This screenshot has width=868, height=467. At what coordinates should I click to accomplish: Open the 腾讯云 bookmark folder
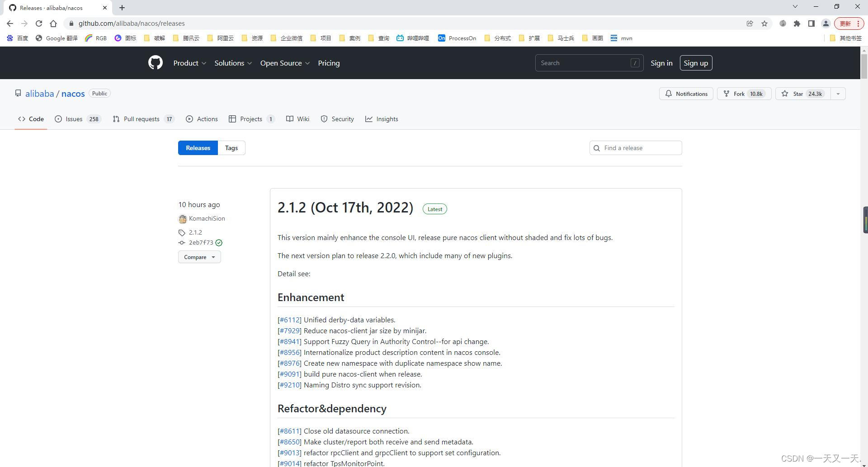[x=186, y=38]
